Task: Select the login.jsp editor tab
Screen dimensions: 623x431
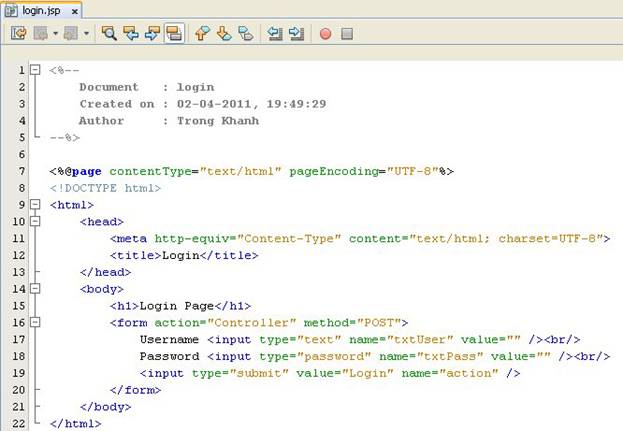Action: (x=41, y=11)
